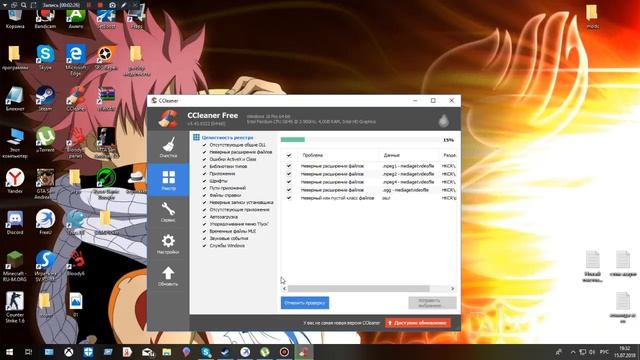Click Исправить выбранное fix selected button
The width and height of the screenshot is (640, 360).
click(x=432, y=303)
